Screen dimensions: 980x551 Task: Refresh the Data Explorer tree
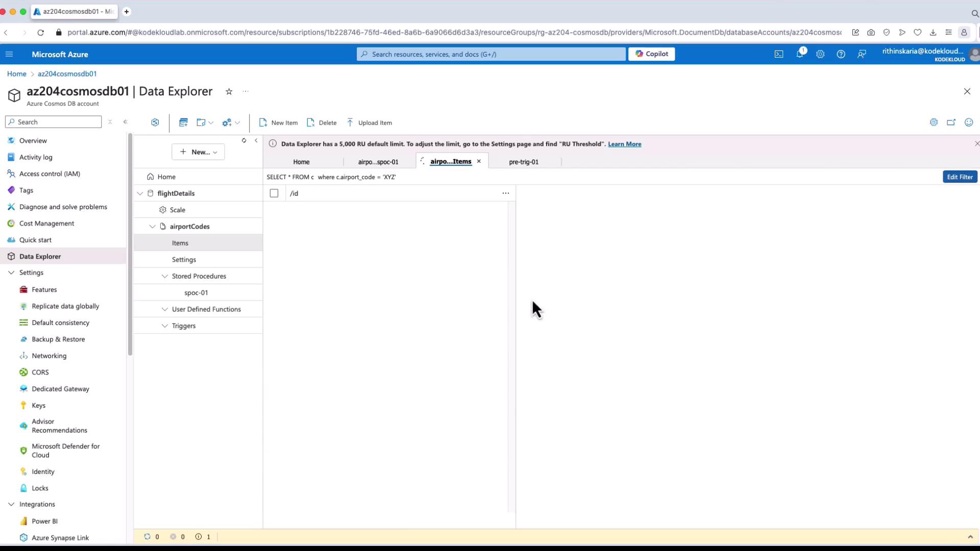(x=244, y=141)
